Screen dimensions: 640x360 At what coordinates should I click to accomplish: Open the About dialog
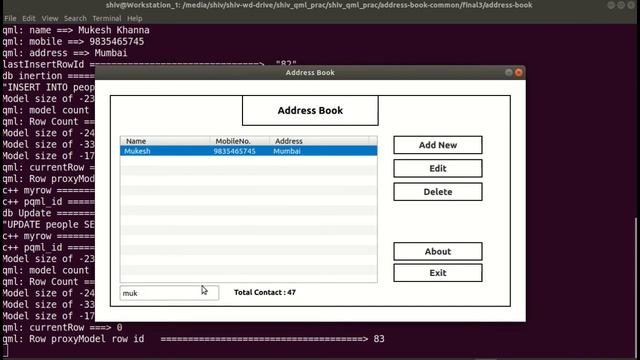click(x=438, y=251)
